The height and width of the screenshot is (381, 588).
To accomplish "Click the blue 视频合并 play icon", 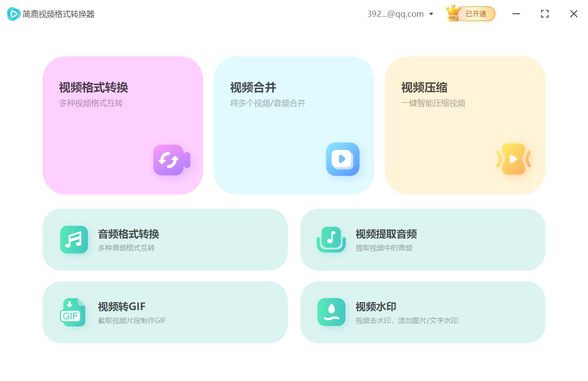I will pos(342,159).
